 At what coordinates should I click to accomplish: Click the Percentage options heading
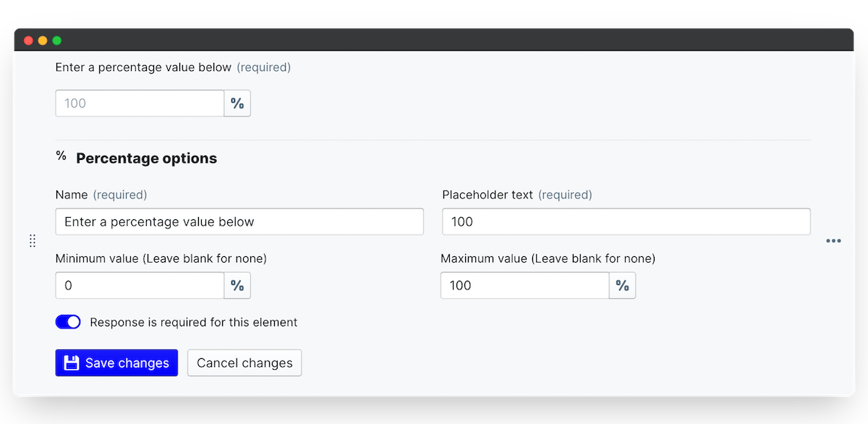[x=146, y=158]
